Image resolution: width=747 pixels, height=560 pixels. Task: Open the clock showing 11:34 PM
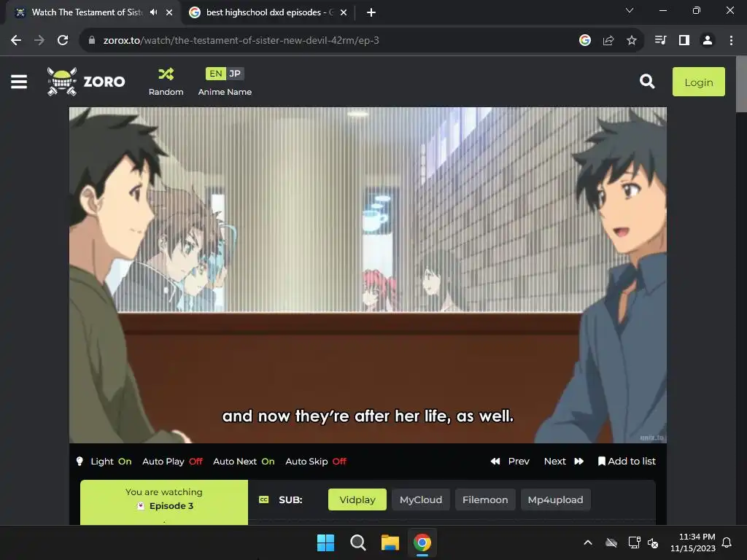point(693,542)
